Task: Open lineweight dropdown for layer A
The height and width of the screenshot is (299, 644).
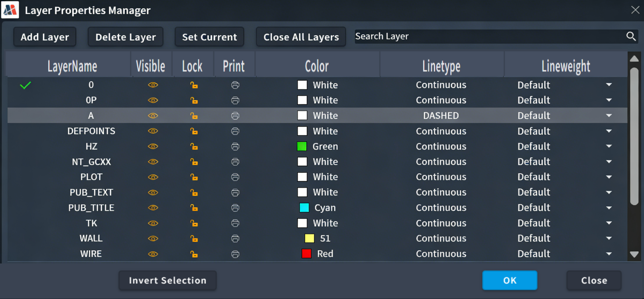Action: (609, 116)
